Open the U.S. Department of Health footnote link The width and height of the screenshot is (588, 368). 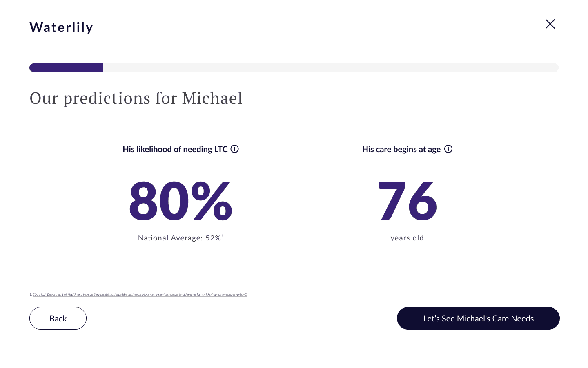[x=69, y=294]
